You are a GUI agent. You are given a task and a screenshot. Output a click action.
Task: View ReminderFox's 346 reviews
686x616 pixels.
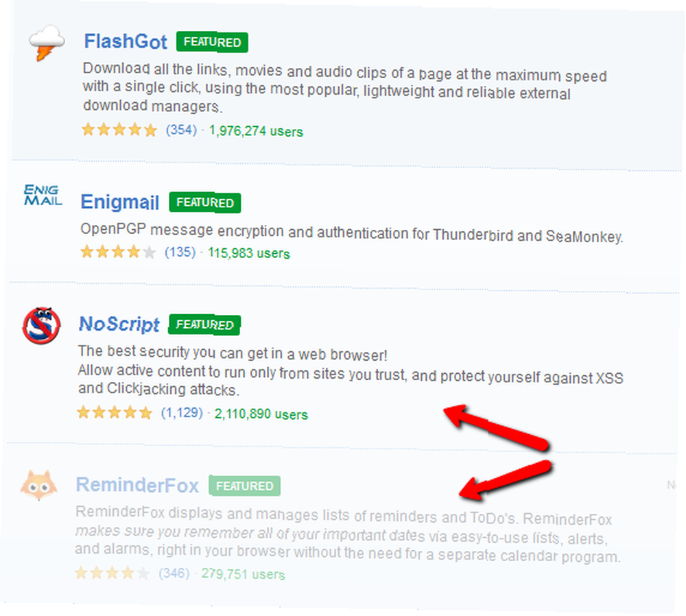174,573
